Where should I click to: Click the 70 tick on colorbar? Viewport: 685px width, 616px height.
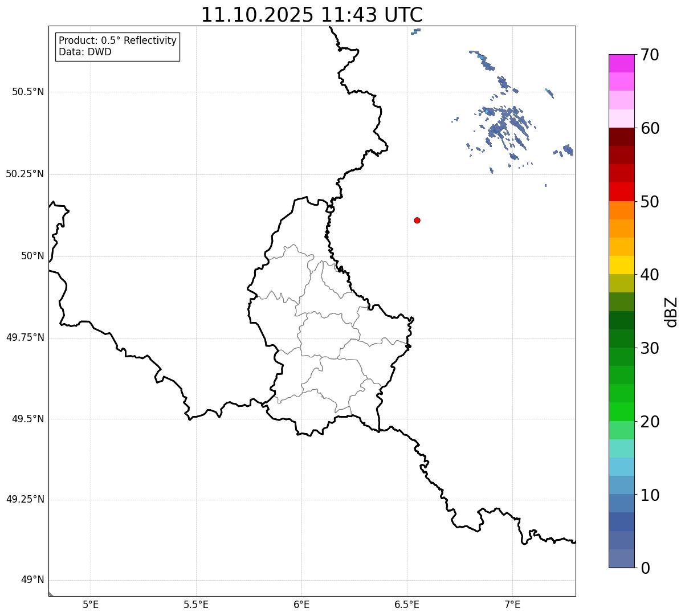(650, 55)
